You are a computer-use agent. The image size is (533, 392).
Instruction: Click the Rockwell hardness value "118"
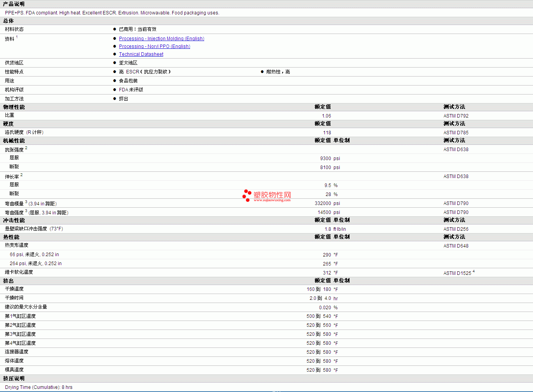[327, 133]
